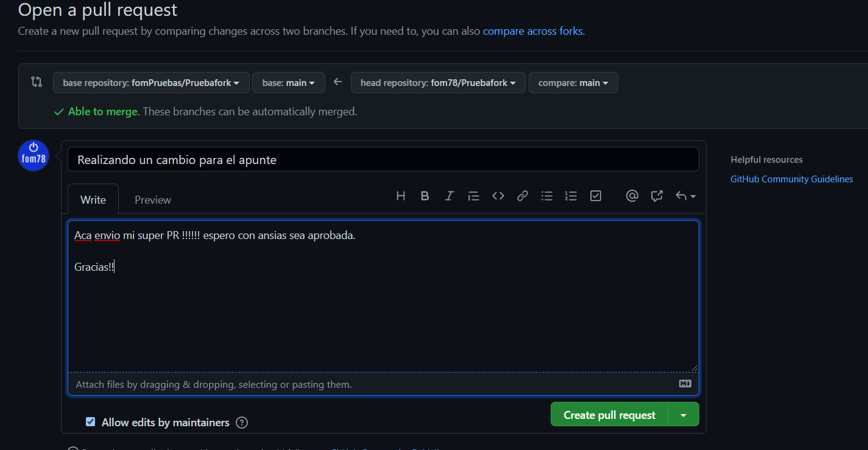The image size is (868, 450).
Task: Open the base: main branch selector
Action: 288,82
